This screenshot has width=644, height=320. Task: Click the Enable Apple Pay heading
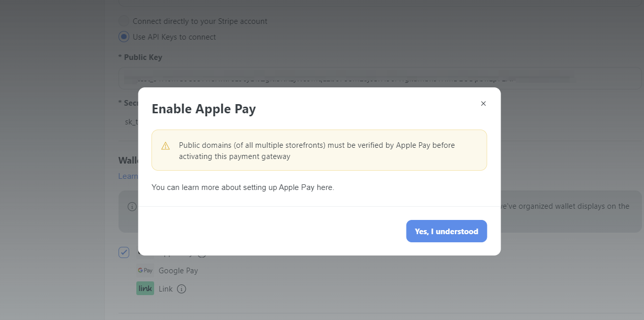tap(204, 109)
